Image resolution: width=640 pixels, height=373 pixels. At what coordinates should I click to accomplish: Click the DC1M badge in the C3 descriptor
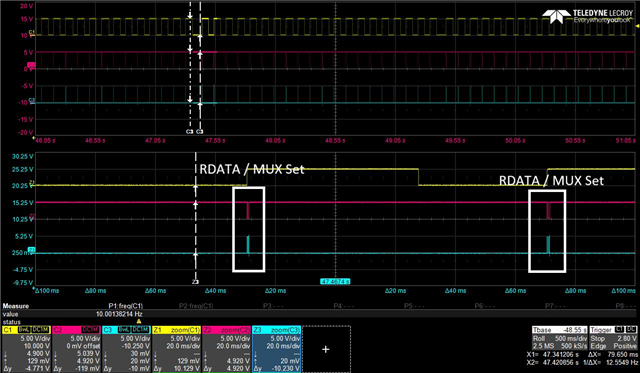(140, 330)
